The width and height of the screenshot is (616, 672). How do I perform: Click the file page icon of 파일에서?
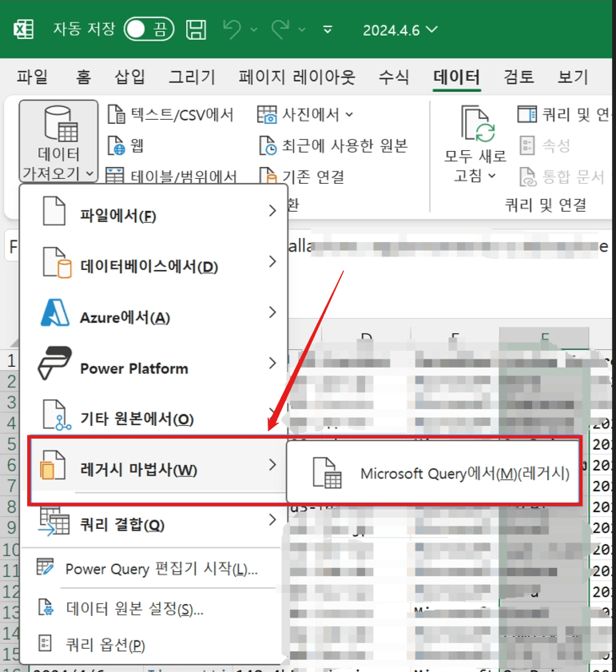54,210
